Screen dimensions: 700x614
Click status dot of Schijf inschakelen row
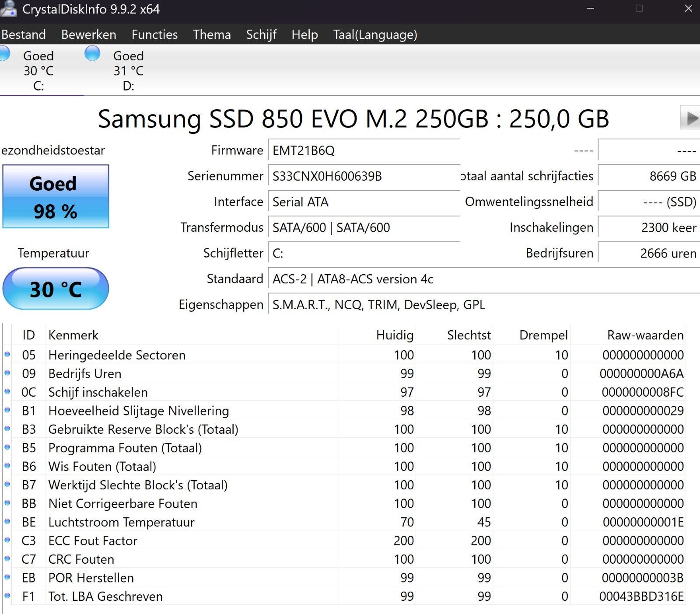(x=7, y=391)
